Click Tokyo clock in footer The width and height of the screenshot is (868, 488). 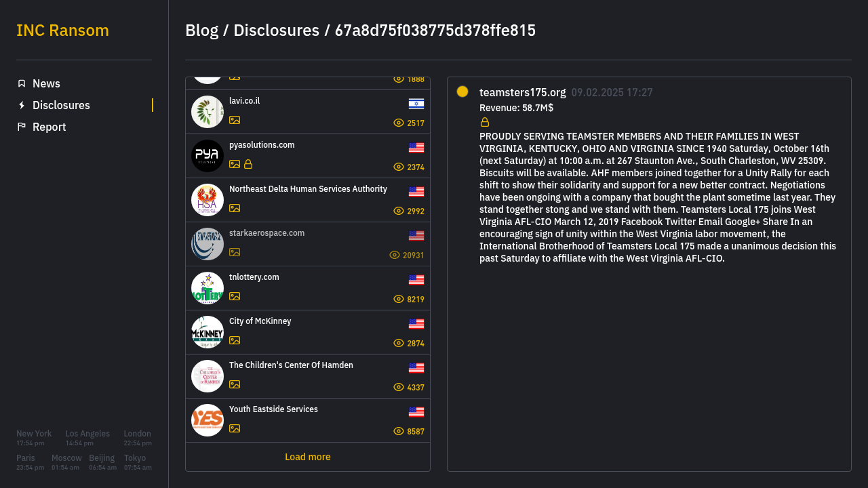pyautogui.click(x=138, y=462)
